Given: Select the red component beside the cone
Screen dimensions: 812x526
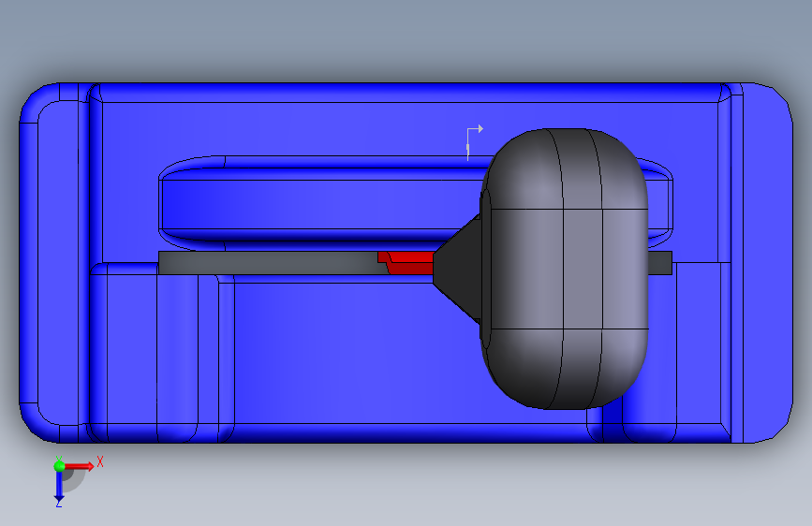Looking at the screenshot, I should (x=406, y=262).
